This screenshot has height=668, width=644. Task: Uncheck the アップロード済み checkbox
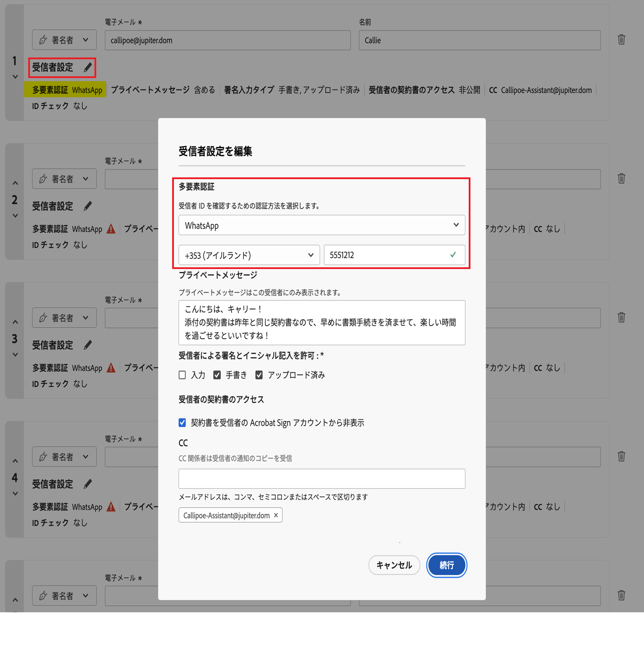pos(259,375)
